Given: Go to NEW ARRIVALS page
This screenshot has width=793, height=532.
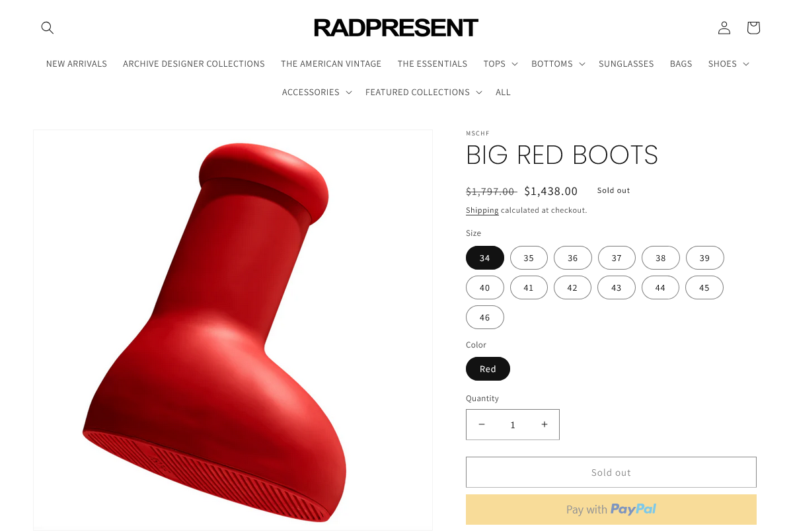Looking at the screenshot, I should 77,63.
